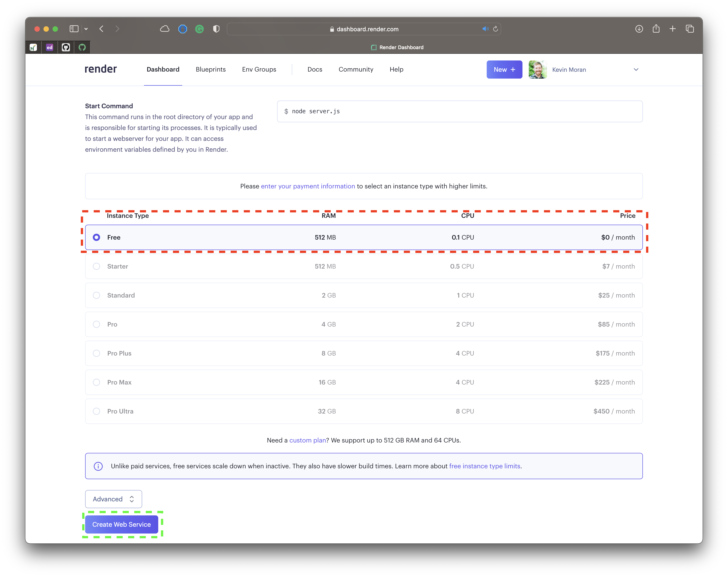Open the Blueprints tab
Screen dimensions: 728x577
click(211, 69)
